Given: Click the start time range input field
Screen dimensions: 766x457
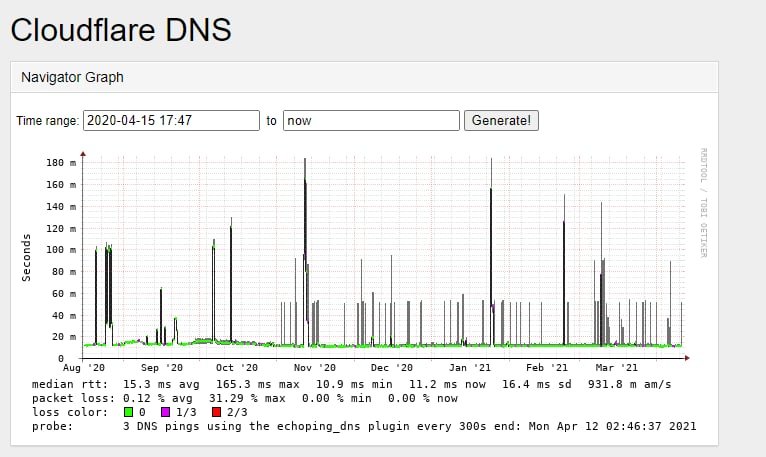Looking at the screenshot, I should tap(171, 120).
